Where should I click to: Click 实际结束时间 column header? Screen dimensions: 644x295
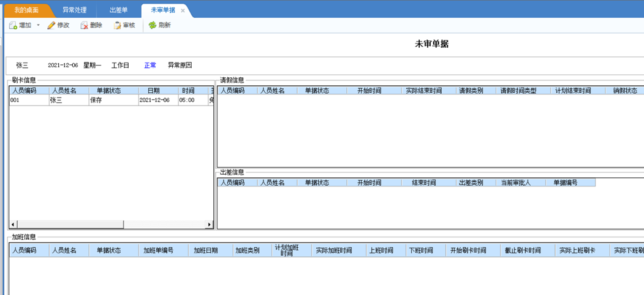[x=428, y=91]
